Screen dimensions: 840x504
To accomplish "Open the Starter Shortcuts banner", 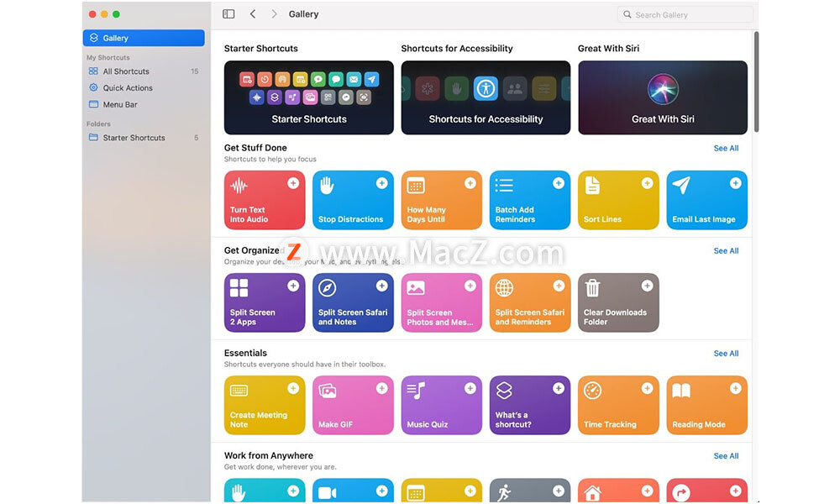I will pyautogui.click(x=308, y=97).
